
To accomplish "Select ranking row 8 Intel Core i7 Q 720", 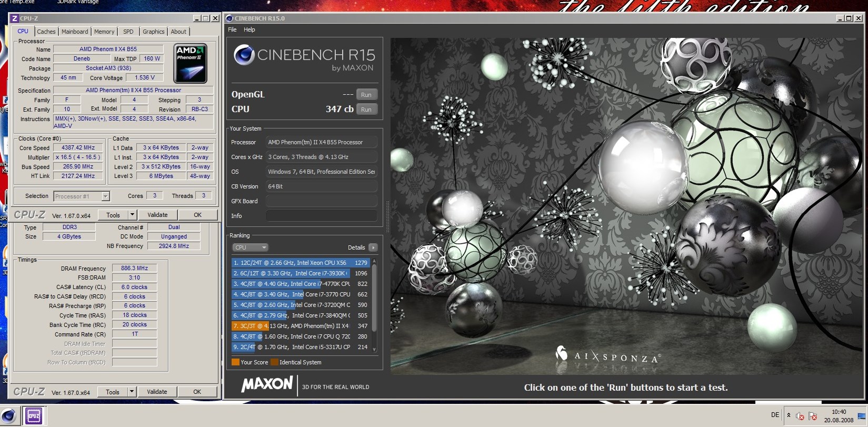I will pyautogui.click(x=300, y=336).
